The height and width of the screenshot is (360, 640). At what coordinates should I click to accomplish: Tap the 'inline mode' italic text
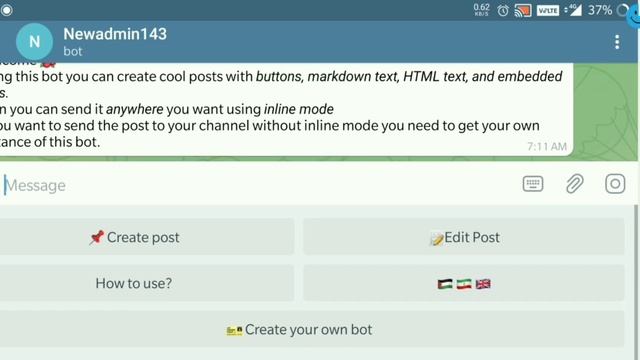click(298, 109)
